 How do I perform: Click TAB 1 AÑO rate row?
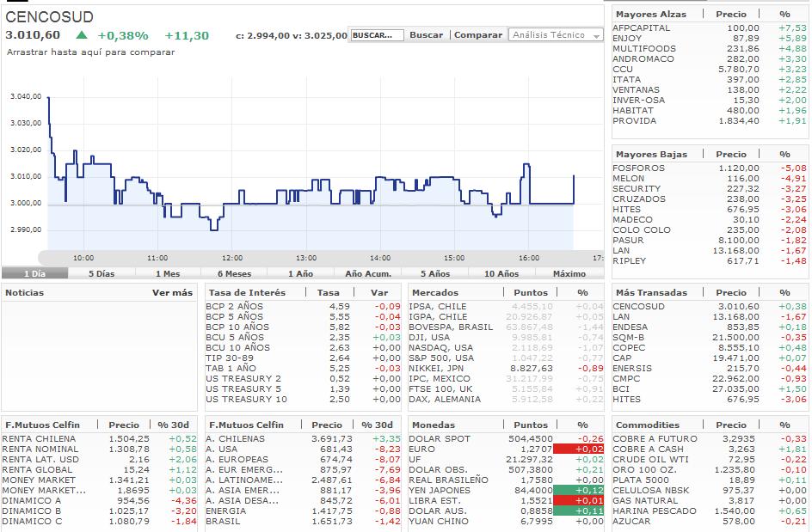[x=303, y=368]
